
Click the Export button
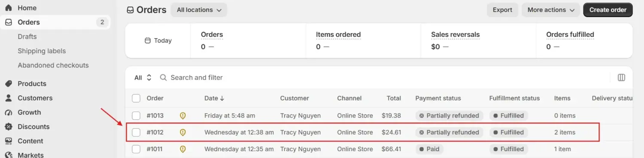(502, 10)
